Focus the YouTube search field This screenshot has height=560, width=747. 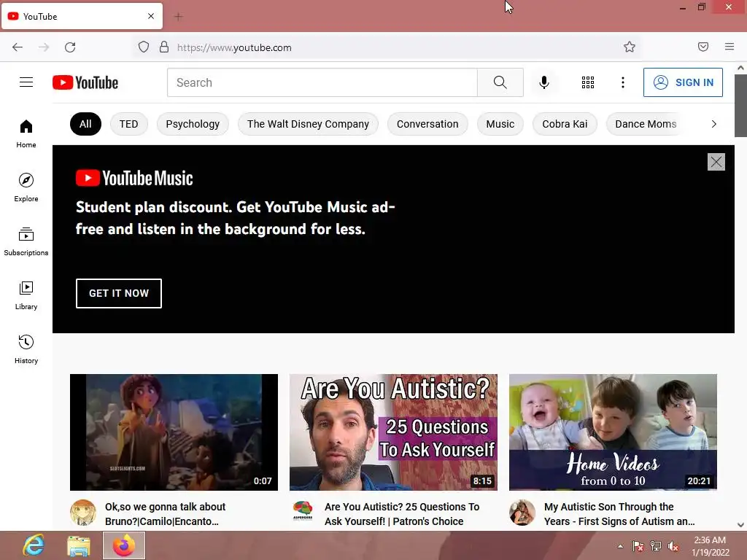[322, 82]
